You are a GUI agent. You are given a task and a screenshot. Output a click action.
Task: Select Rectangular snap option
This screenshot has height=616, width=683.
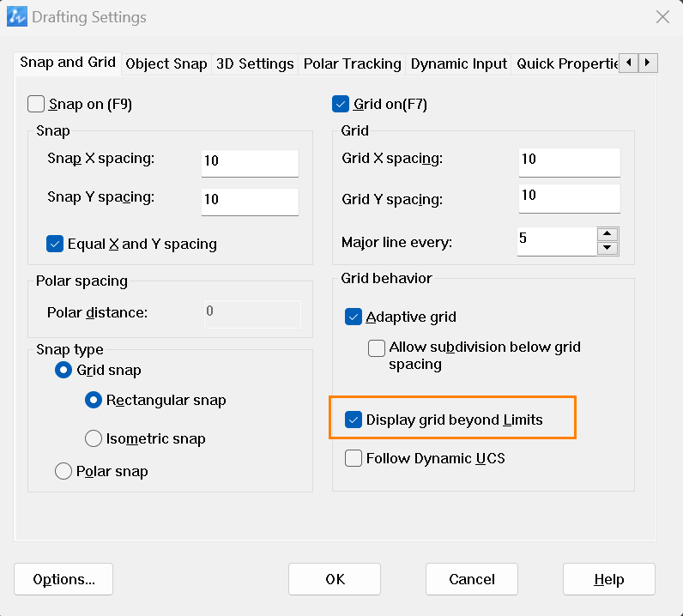(x=94, y=400)
